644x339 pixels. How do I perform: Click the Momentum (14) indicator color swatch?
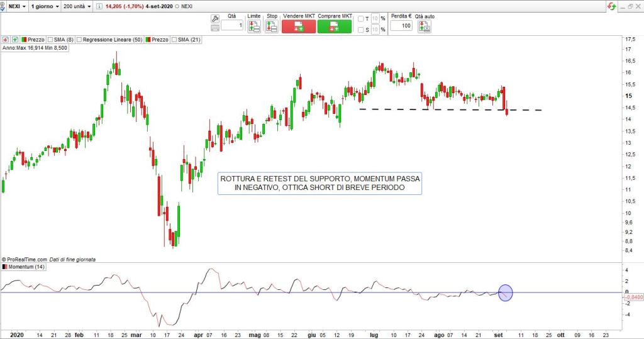[5, 268]
